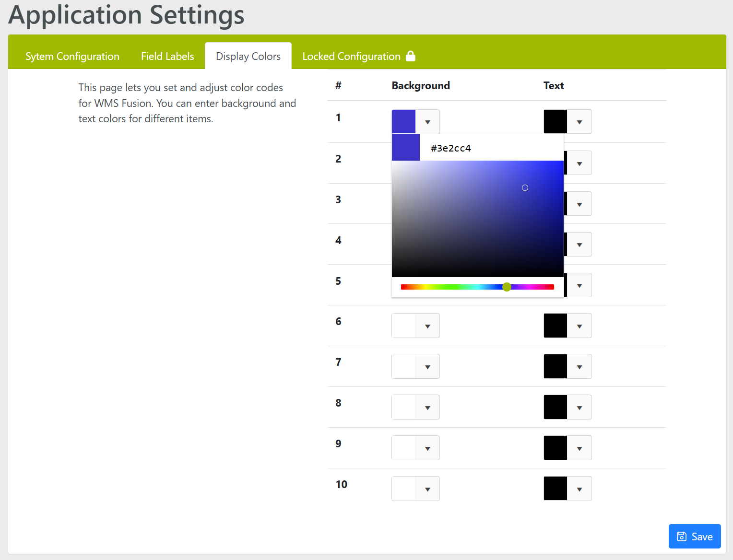Collapse row 1 background color dropdown arrow
This screenshot has width=733, height=560.
427,122
